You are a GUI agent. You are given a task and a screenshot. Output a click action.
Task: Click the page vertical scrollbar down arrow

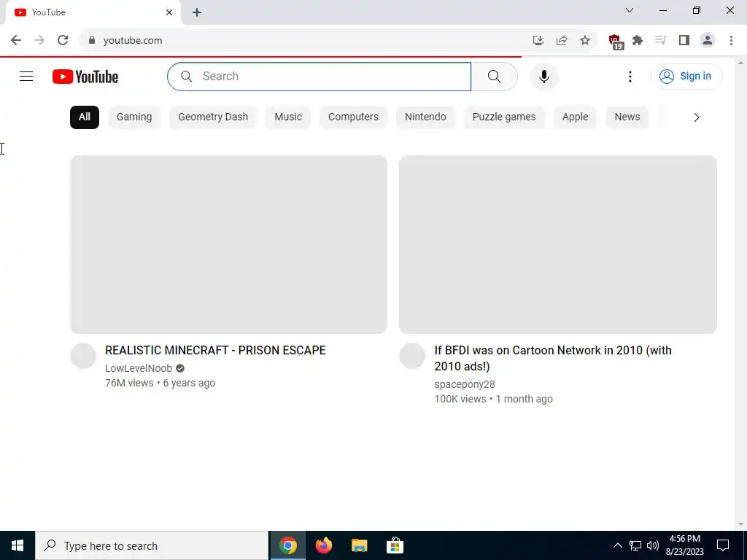point(740,524)
